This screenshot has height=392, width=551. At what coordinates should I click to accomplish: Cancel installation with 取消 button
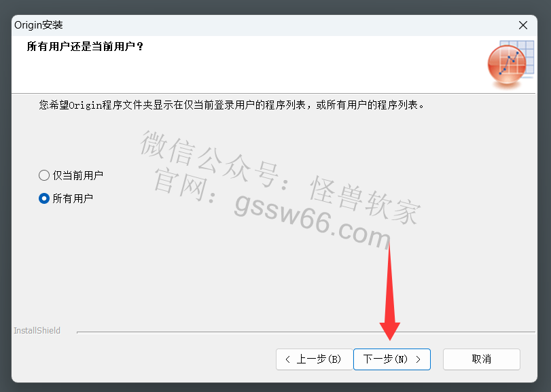pyautogui.click(x=482, y=359)
